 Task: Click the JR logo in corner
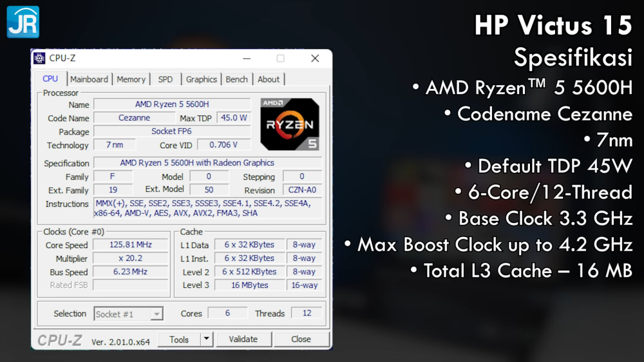click(23, 22)
